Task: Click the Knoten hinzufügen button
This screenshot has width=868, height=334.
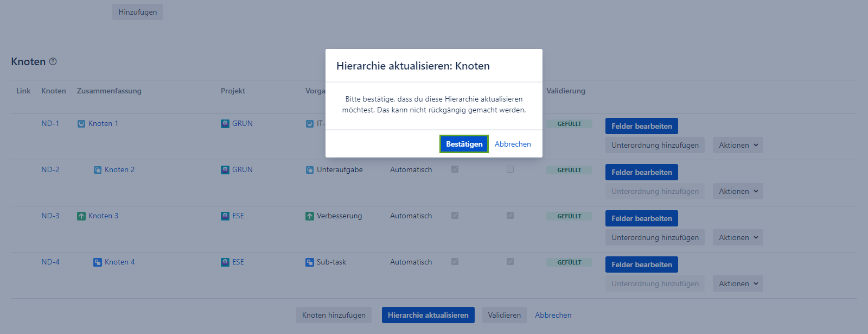Action: [334, 315]
